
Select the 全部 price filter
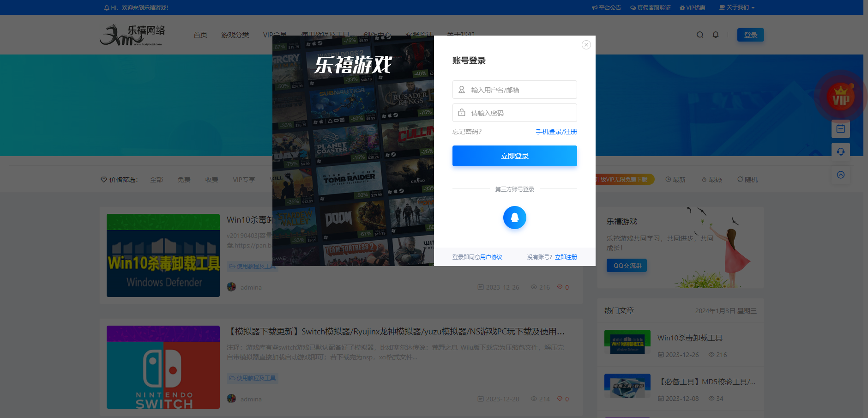pyautogui.click(x=156, y=180)
